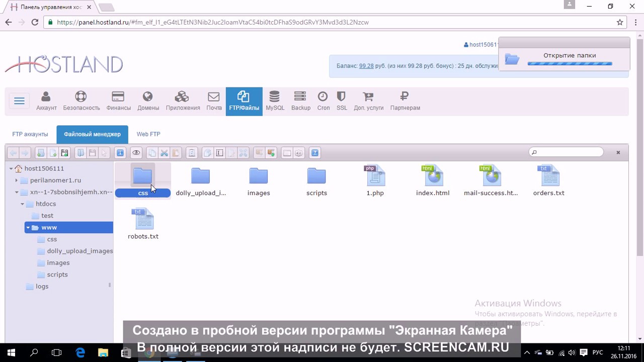Click the Open folder toolbar icon

pos(80,153)
